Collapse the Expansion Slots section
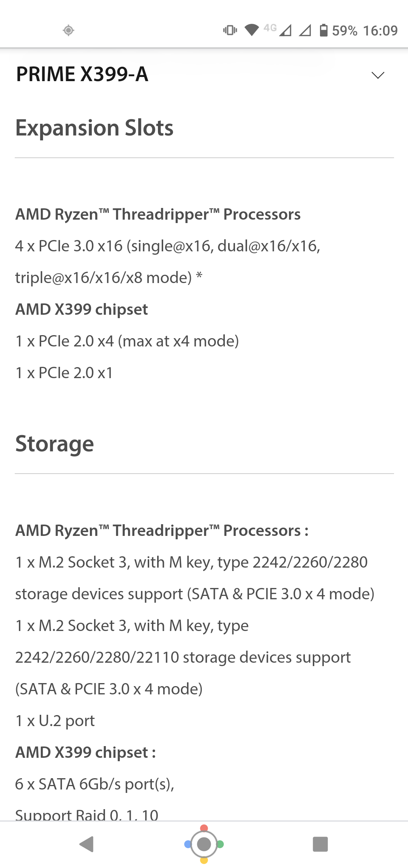408x868 pixels. pos(94,128)
